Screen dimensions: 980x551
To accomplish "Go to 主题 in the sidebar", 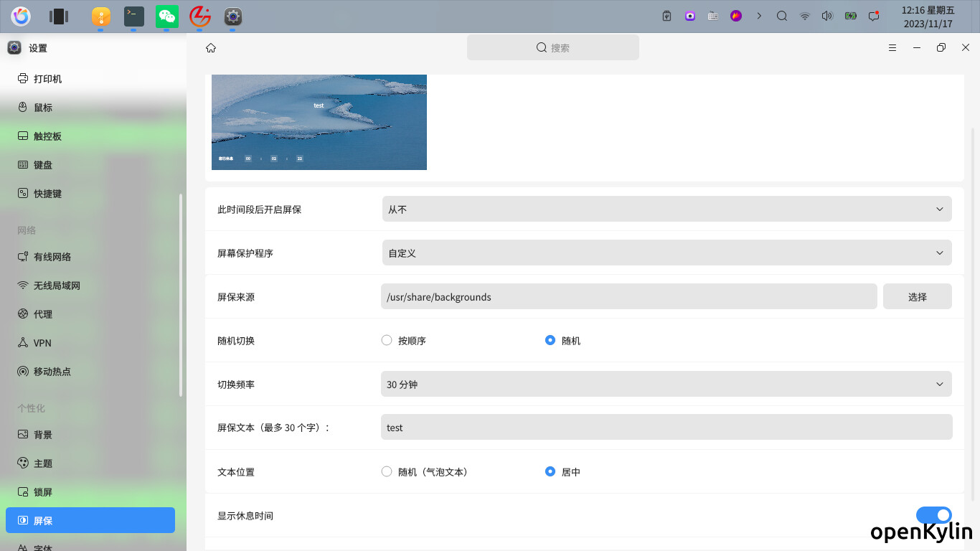I will click(43, 463).
